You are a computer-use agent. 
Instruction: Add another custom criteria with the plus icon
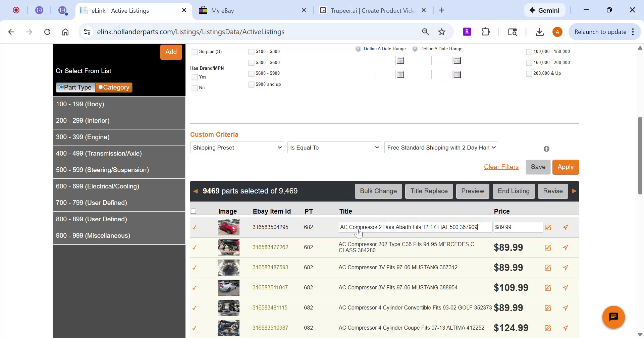click(x=546, y=149)
